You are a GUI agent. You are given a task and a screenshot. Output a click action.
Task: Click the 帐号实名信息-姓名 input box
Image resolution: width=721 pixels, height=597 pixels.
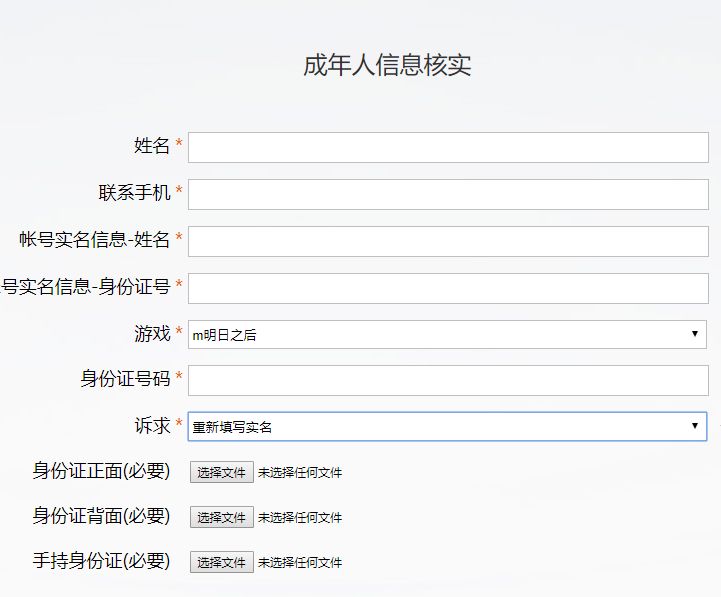point(448,241)
